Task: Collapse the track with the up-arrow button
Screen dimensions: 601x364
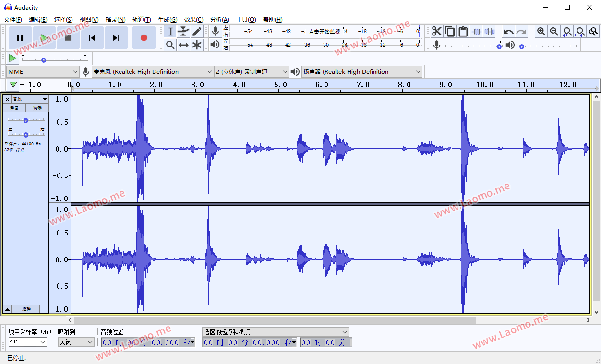Action: (8, 309)
